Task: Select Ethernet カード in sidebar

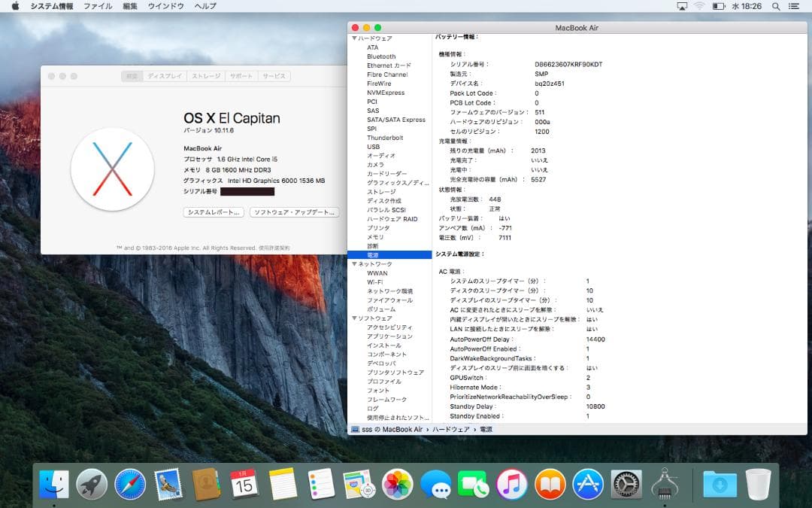Action: pyautogui.click(x=389, y=65)
